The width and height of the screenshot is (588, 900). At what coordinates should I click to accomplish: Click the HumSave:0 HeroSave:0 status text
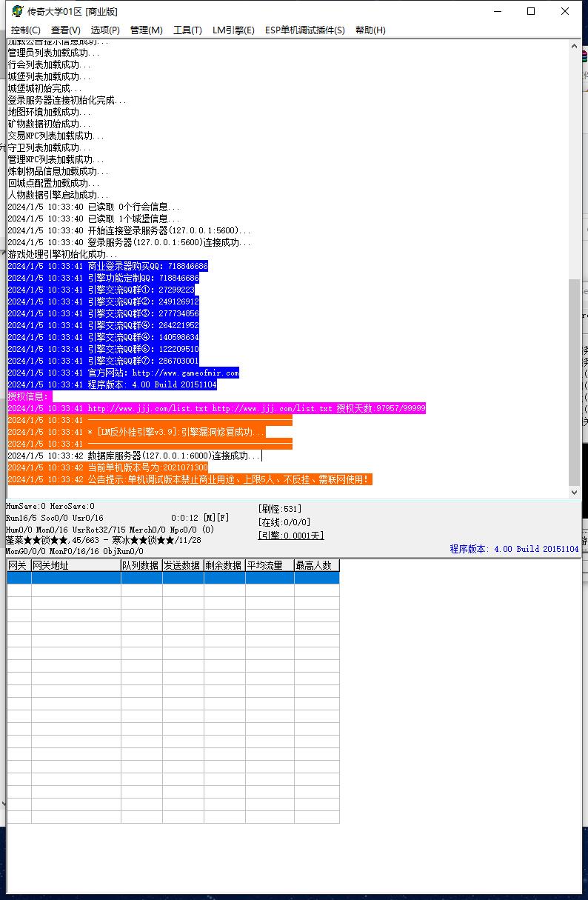click(50, 506)
